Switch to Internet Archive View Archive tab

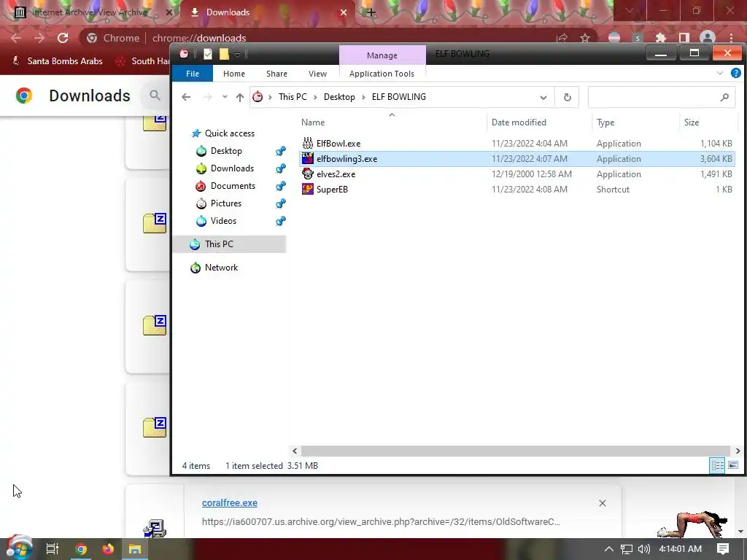(90, 12)
